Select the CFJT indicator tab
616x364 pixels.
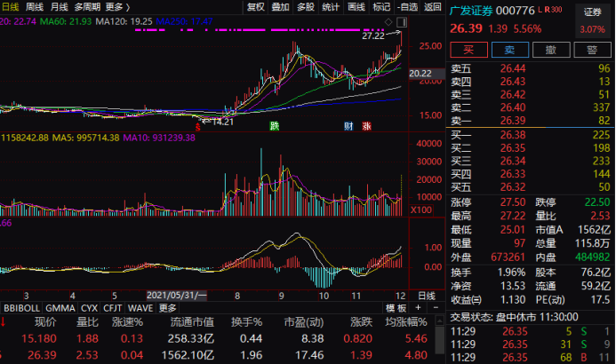click(113, 308)
